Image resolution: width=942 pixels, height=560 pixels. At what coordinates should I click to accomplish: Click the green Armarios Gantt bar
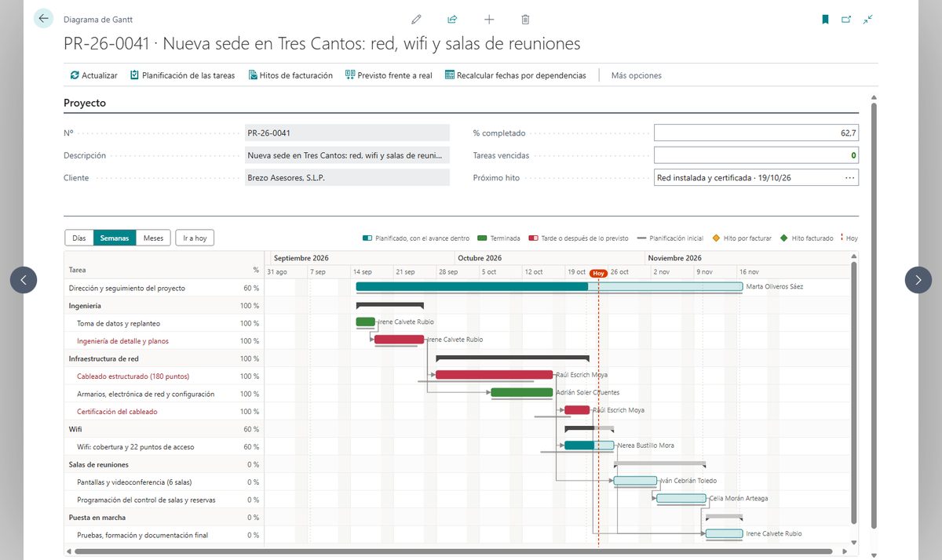tap(522, 392)
